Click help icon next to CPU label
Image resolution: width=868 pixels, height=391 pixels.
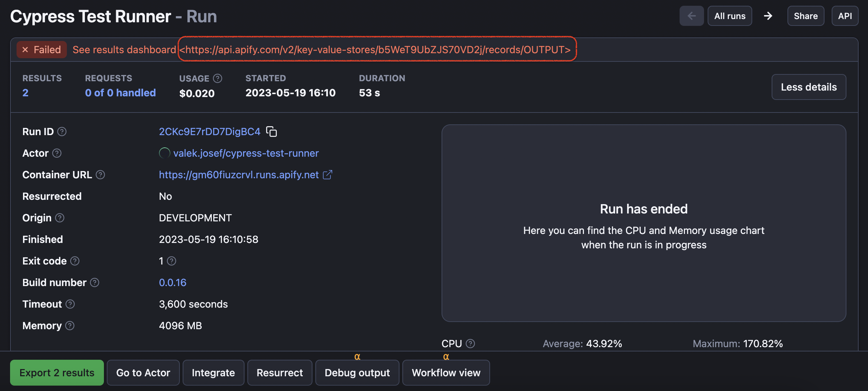point(470,344)
